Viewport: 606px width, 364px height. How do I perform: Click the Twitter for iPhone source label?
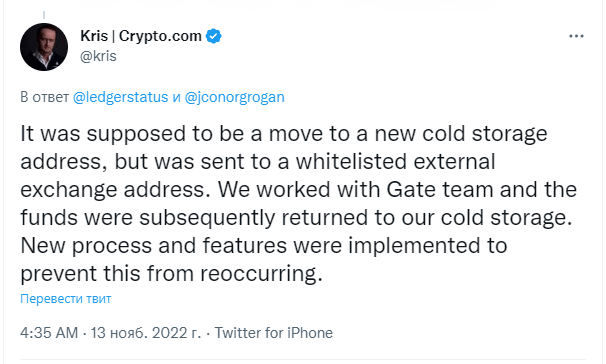point(274,333)
